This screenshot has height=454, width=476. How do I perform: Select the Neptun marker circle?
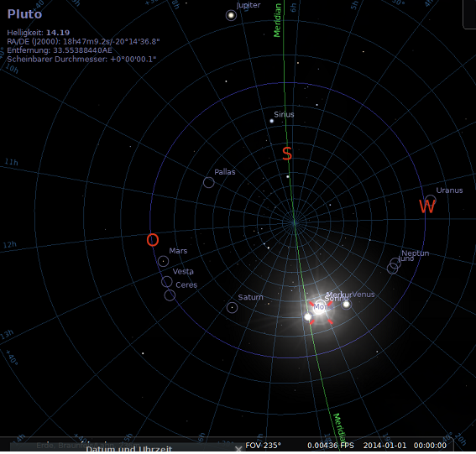tap(395, 264)
